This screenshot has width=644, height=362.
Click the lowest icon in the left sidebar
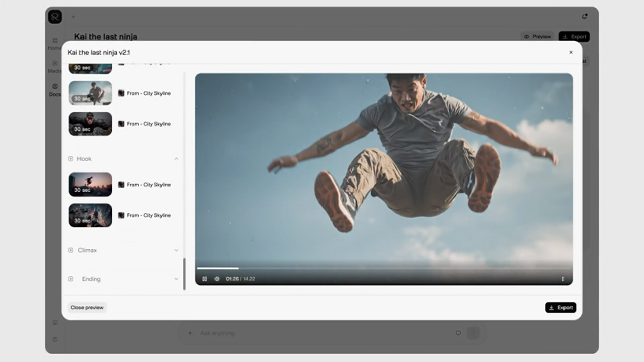tap(55, 339)
